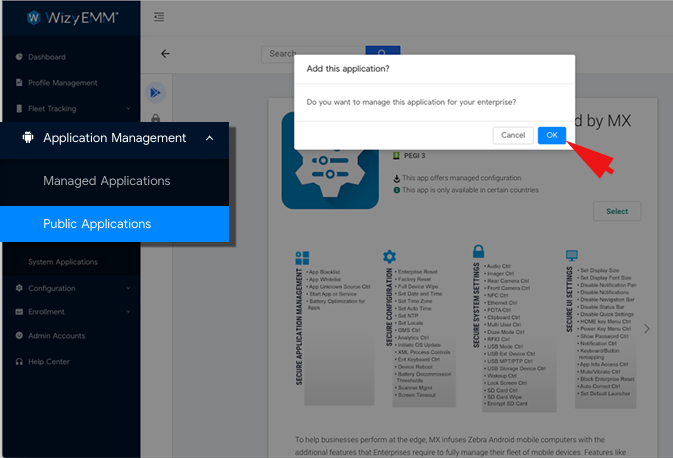Click the Enrollment icon in sidebar
Image resolution: width=673 pixels, height=458 pixels.
coord(19,312)
